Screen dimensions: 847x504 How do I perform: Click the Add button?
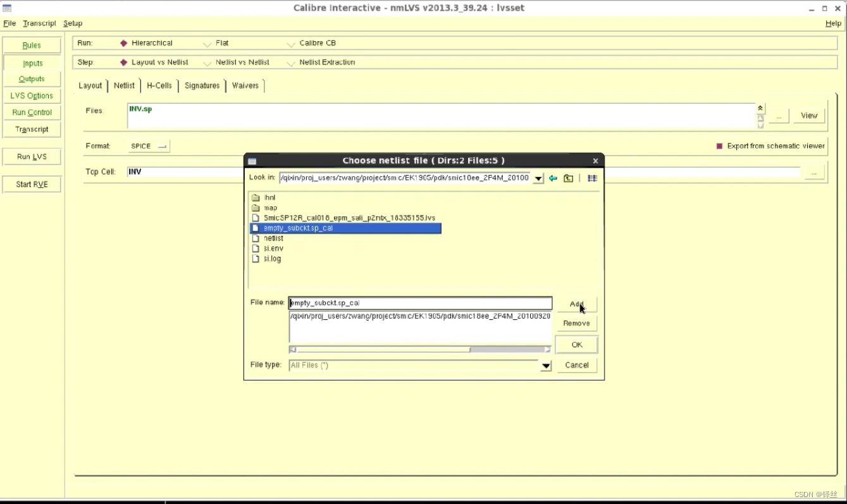(x=576, y=304)
